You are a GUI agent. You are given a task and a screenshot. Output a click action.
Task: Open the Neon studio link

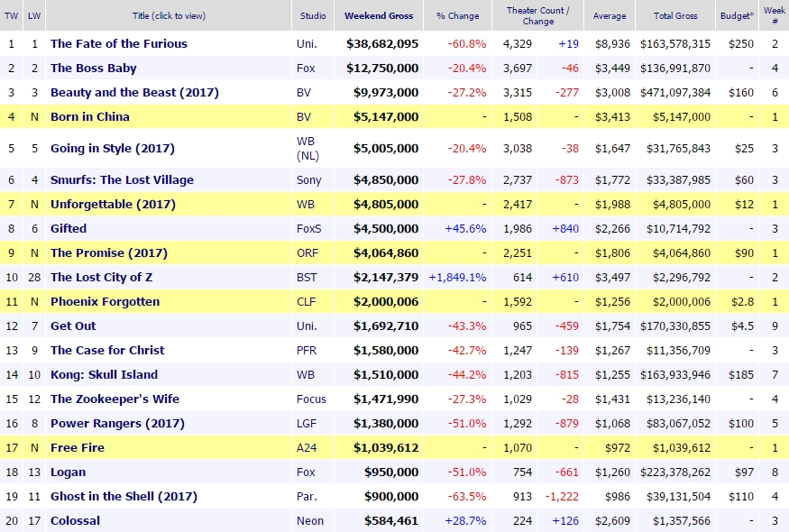pos(310,520)
